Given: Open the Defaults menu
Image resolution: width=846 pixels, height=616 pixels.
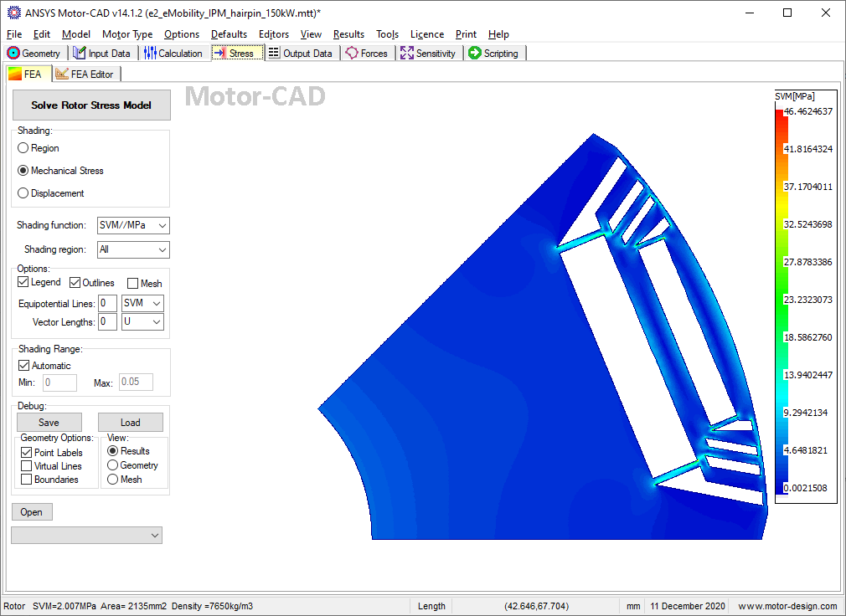Looking at the screenshot, I should point(229,34).
